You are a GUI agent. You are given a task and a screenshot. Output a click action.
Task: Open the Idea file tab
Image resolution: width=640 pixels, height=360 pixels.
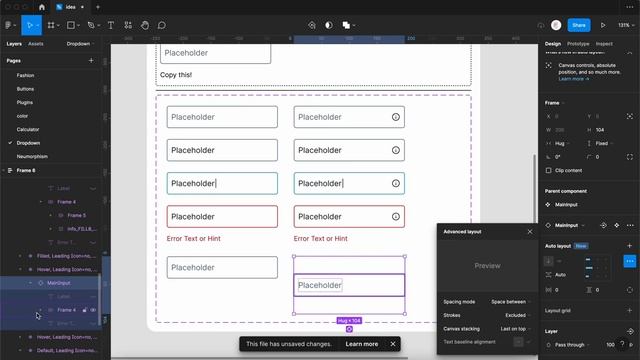(x=70, y=7)
